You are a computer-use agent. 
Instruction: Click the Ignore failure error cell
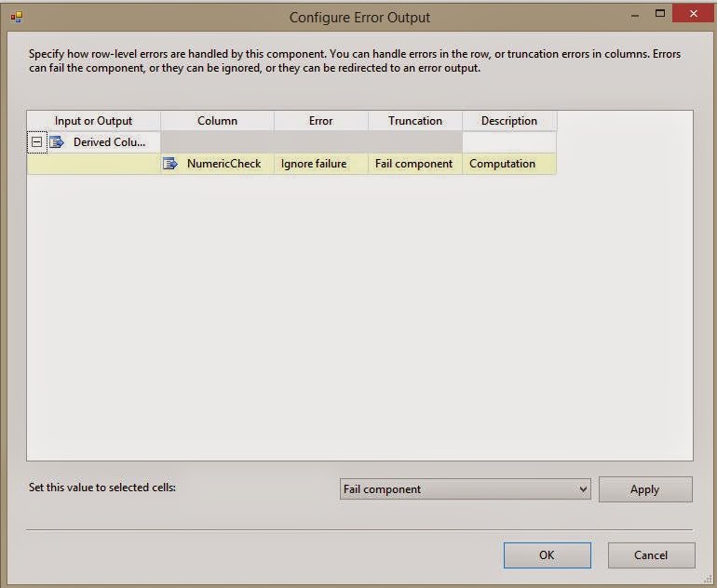321,164
